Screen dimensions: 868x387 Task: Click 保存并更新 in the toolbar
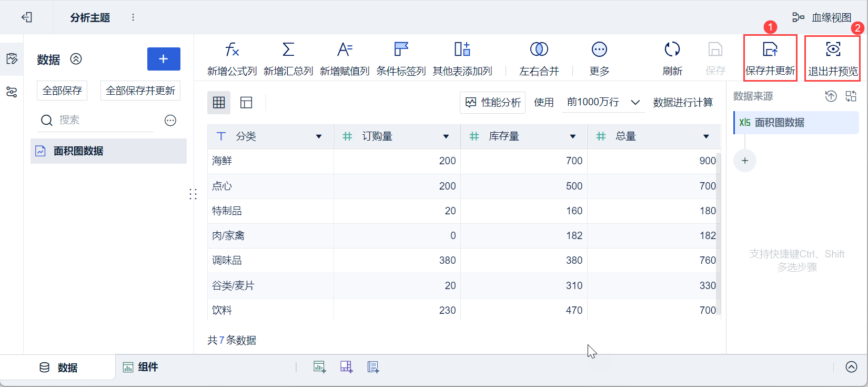[770, 58]
